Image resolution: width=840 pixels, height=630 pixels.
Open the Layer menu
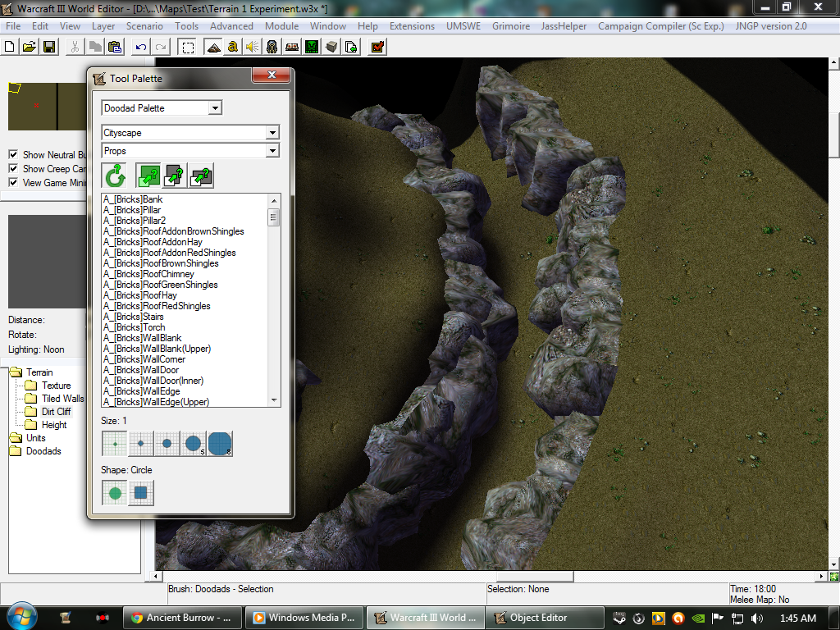(x=103, y=25)
